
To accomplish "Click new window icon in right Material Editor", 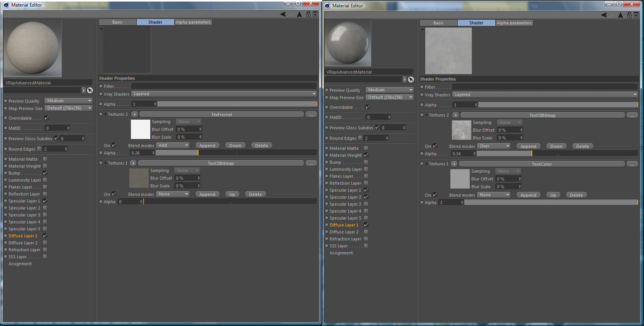I will (636, 15).
